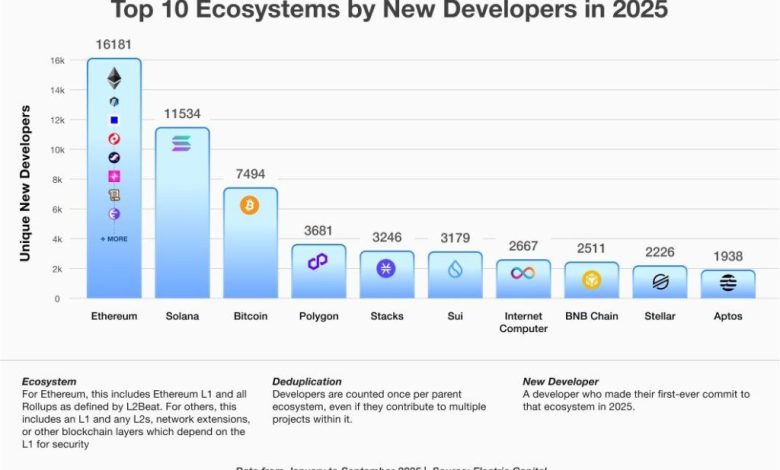Expand the '+ MORE' label in Ethereum bar

(114, 239)
